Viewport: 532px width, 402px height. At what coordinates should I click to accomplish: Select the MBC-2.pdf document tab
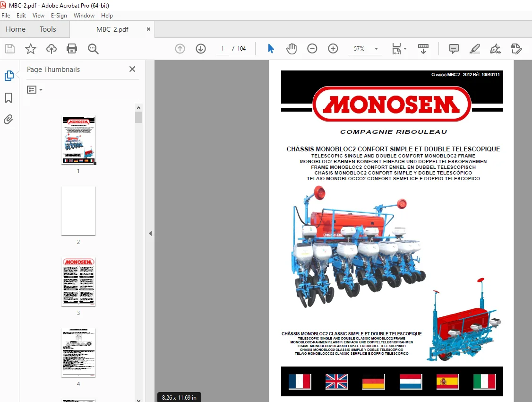point(112,29)
